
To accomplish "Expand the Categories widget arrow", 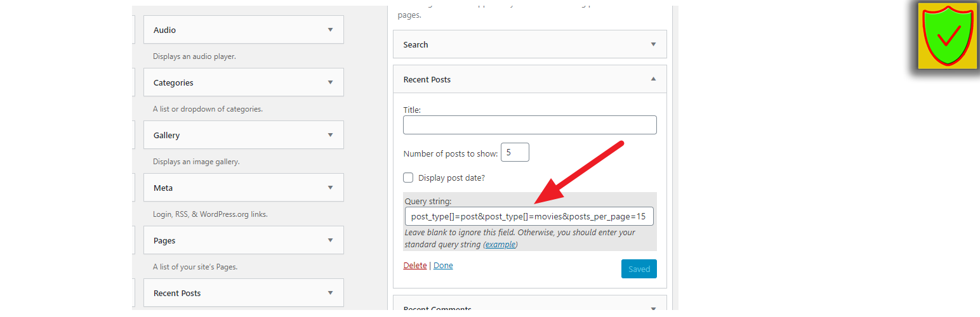I will coord(330,82).
